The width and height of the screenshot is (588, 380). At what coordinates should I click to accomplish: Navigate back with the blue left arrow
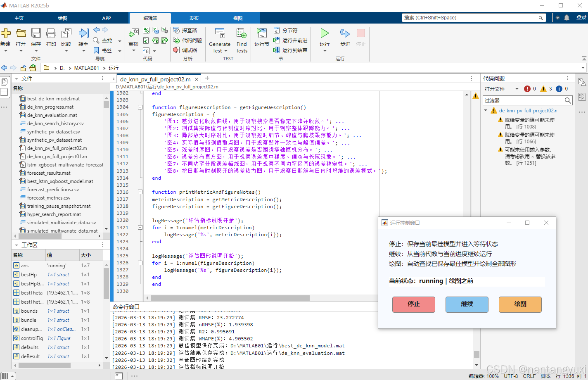pyautogui.click(x=96, y=30)
